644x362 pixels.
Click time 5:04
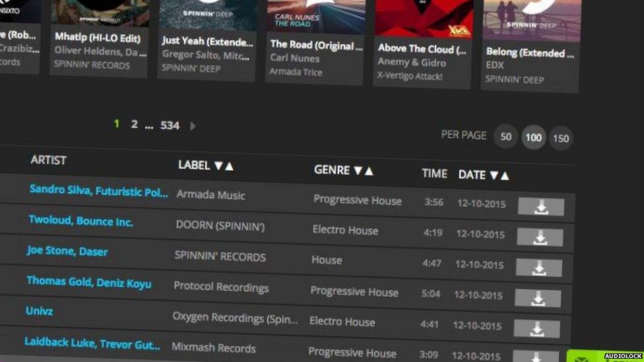(x=431, y=294)
